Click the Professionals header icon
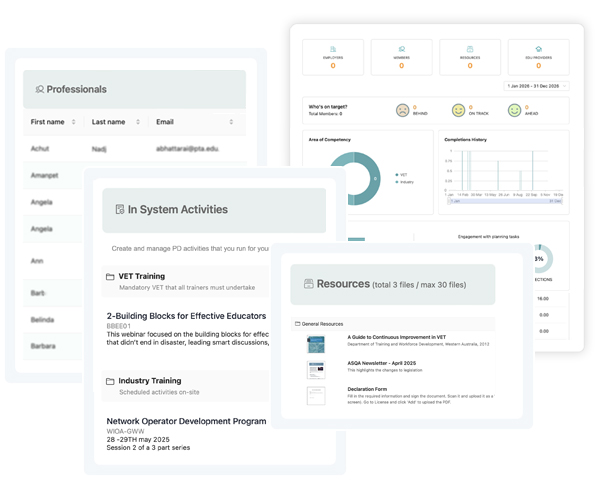This screenshot has height=484, width=600. pos(39,89)
